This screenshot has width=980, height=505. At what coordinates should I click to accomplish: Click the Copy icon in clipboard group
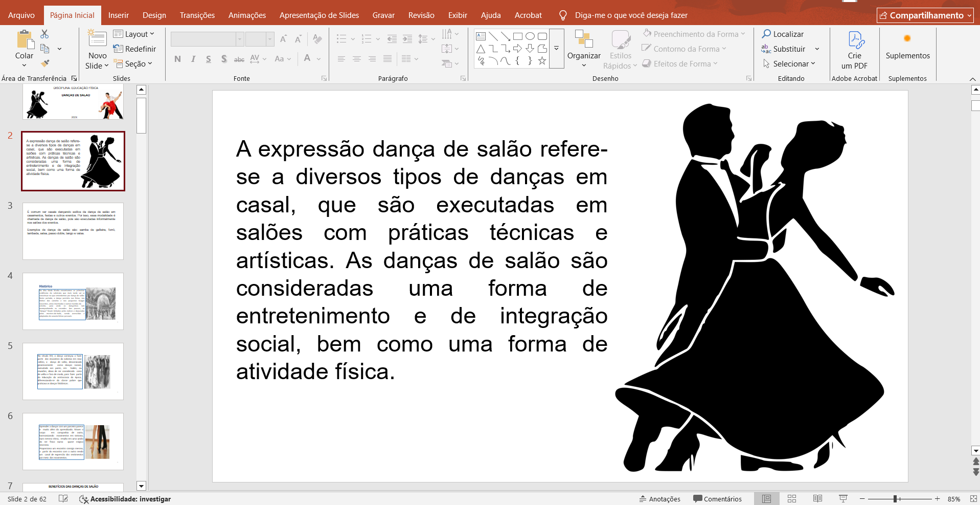click(x=44, y=49)
